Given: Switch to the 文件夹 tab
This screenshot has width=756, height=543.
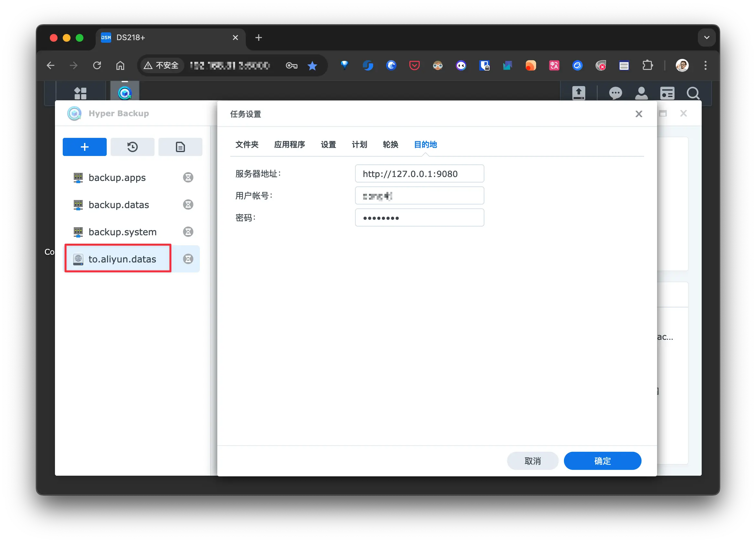Looking at the screenshot, I should 247,144.
